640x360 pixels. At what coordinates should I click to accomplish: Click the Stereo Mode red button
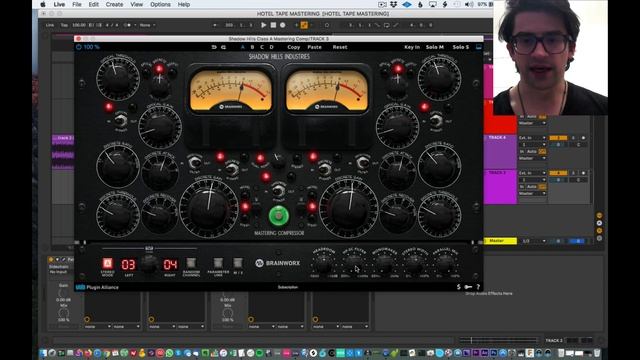click(x=107, y=263)
